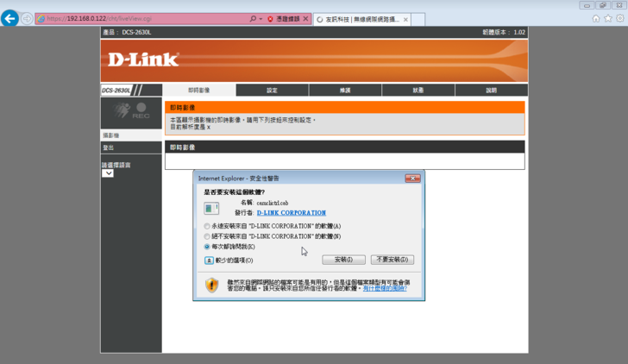The image size is (628, 364).
Task: Open a new blank browser tab
Action: coord(418,19)
